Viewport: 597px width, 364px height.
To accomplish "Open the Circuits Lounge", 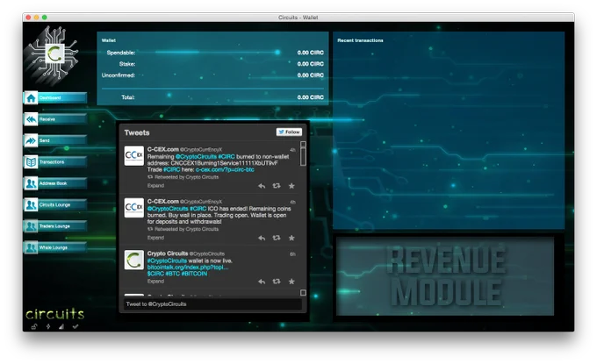I will coord(55,205).
